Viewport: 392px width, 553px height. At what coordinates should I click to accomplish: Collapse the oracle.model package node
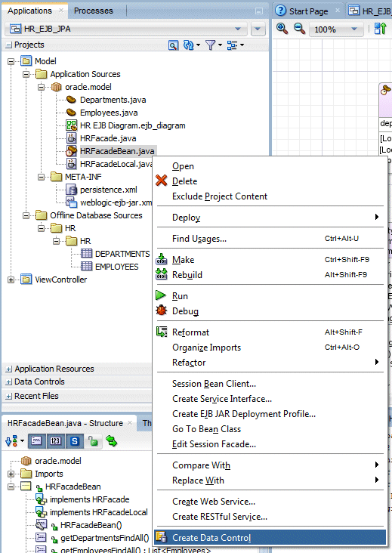click(x=42, y=87)
